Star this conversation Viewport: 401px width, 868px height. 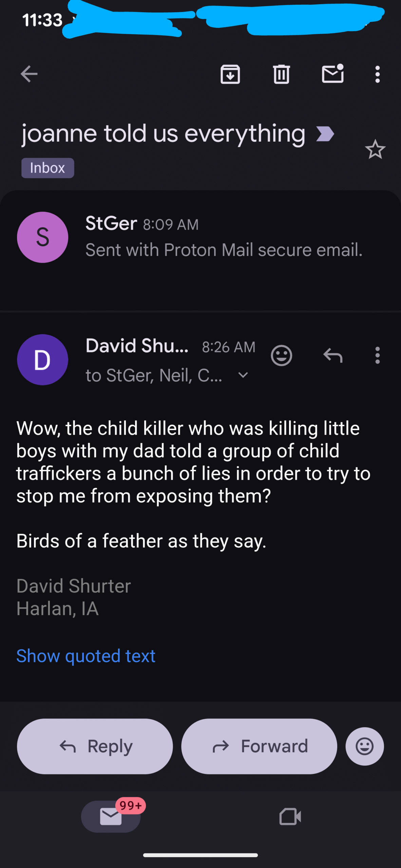coord(375,150)
